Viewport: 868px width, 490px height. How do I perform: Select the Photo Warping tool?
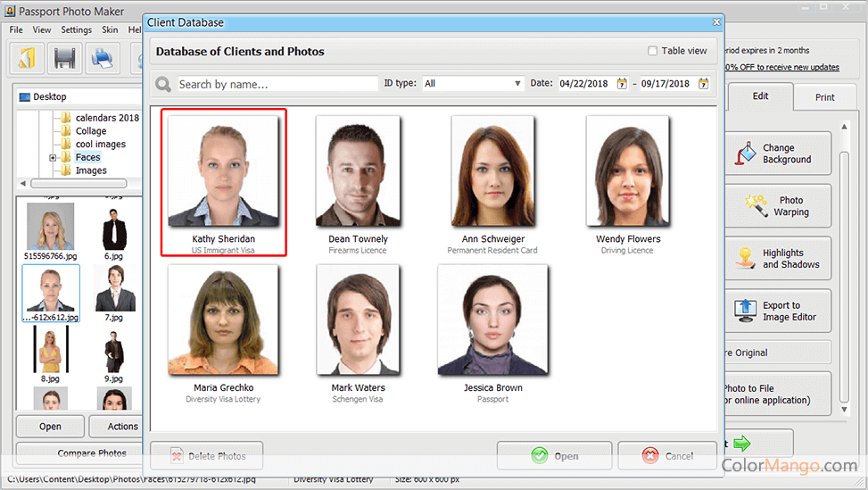pyautogui.click(x=776, y=206)
